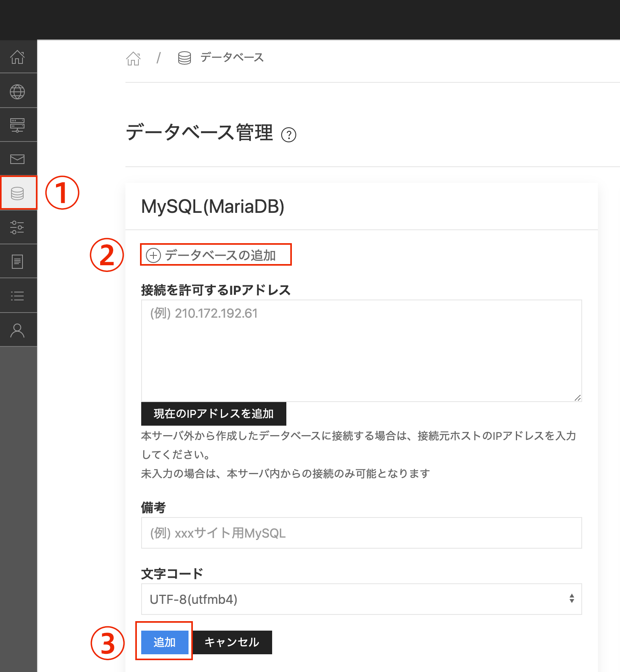Click the データベース breadcrumb text
Image resolution: width=620 pixels, height=672 pixels.
pyautogui.click(x=232, y=58)
